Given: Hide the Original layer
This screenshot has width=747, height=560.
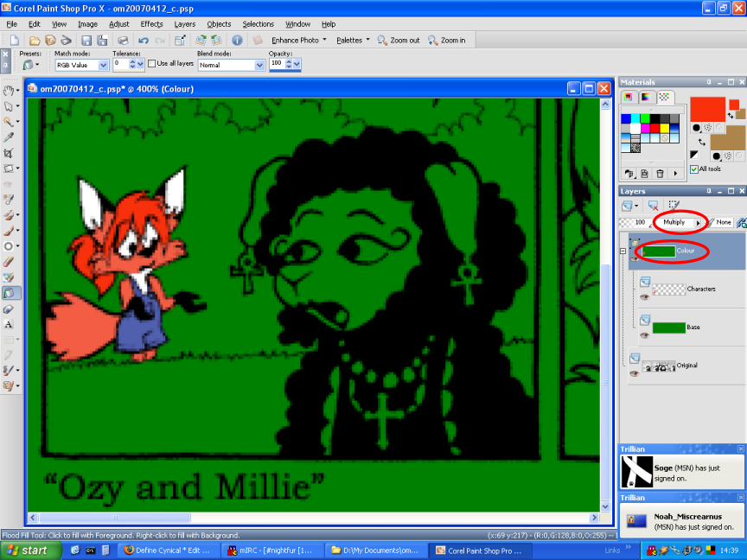Looking at the screenshot, I should click(x=634, y=373).
